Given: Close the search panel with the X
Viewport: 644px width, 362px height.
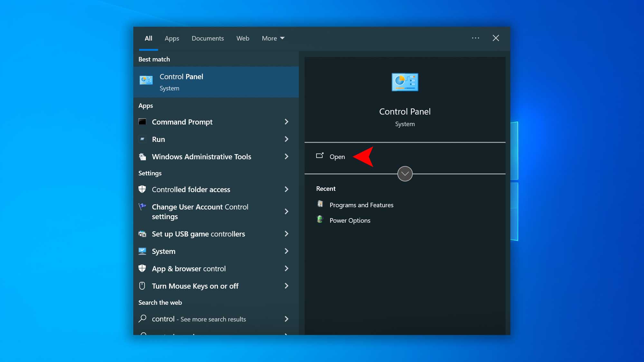Looking at the screenshot, I should click(496, 38).
